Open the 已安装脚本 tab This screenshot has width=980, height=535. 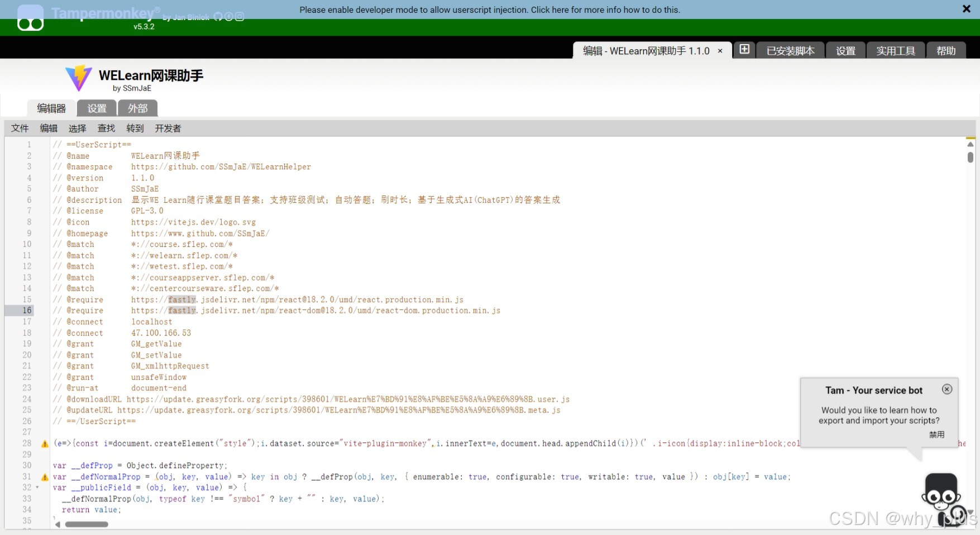tap(790, 51)
